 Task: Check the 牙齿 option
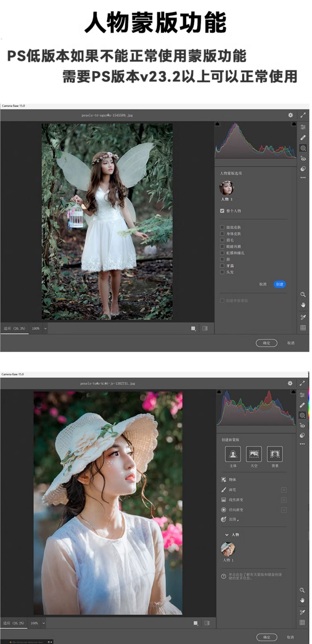coord(222,266)
